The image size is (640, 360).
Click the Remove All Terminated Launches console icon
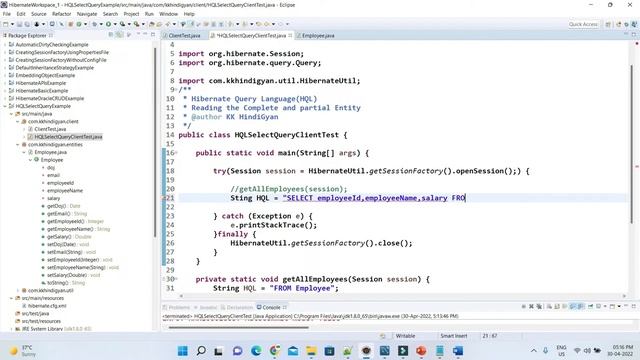coord(539,307)
